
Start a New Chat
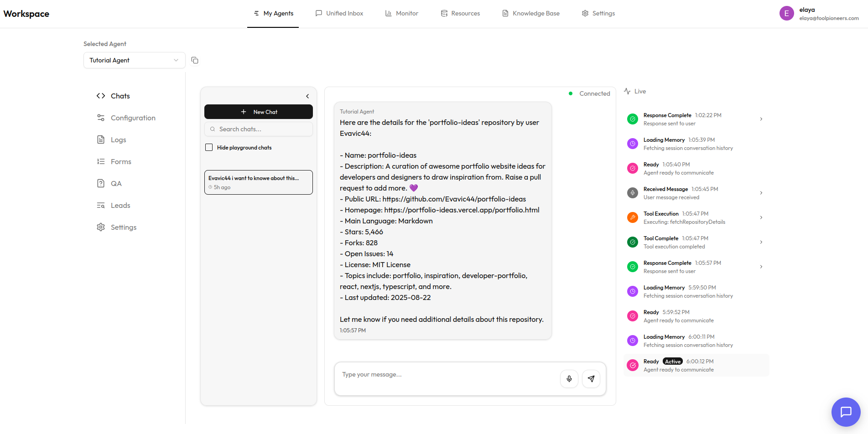coord(259,112)
